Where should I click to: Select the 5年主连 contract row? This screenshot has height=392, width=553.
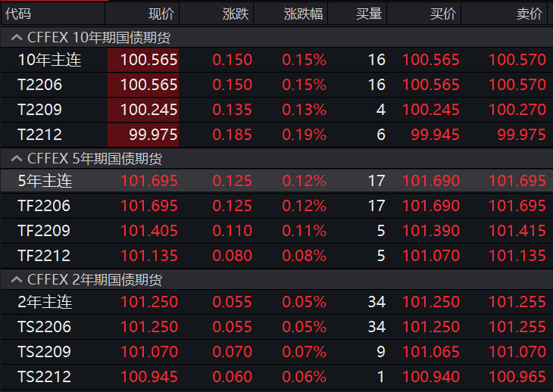(45, 182)
